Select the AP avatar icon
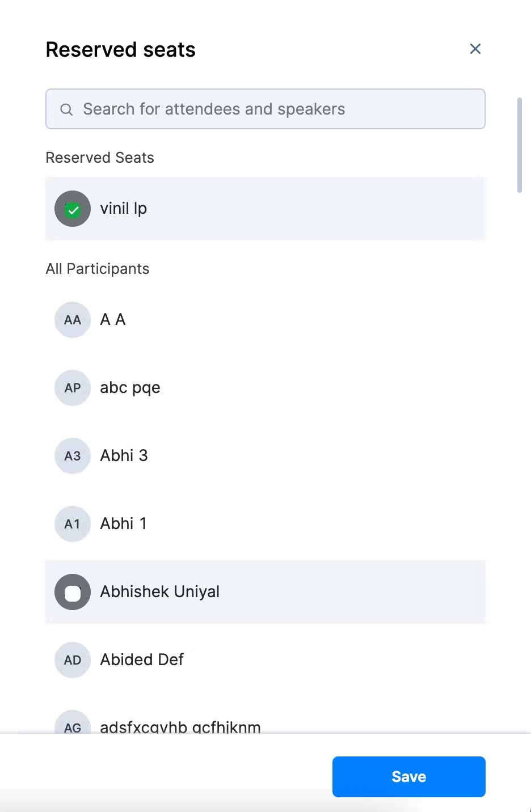531x812 pixels. pyautogui.click(x=73, y=388)
